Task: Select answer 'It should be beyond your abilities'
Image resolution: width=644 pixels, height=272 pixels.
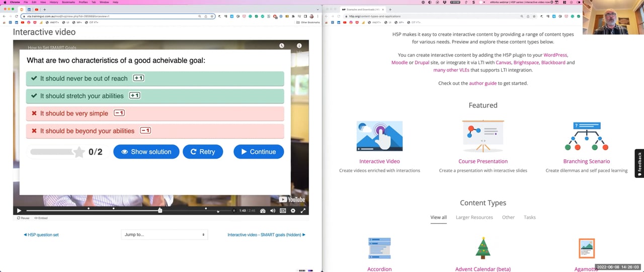Action: [155, 131]
